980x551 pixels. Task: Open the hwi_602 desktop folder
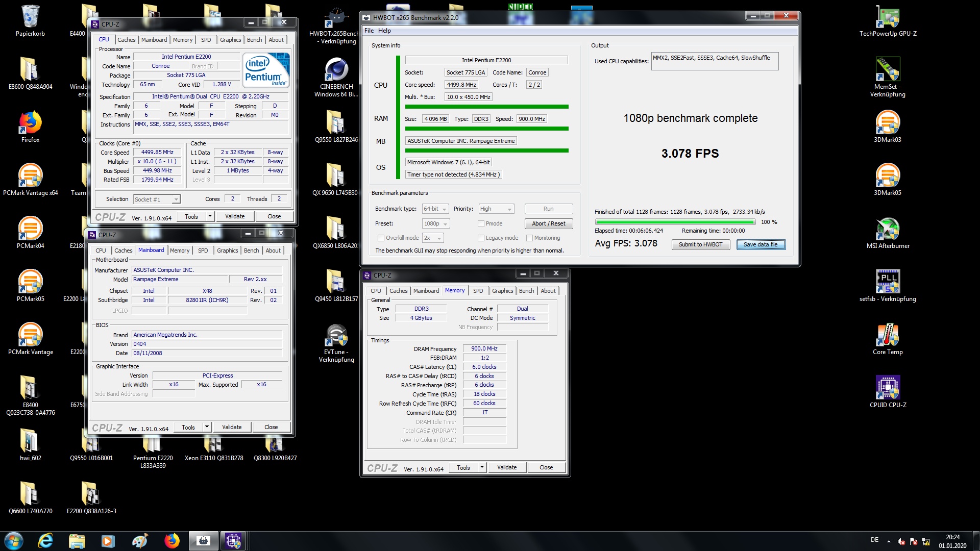pyautogui.click(x=30, y=445)
